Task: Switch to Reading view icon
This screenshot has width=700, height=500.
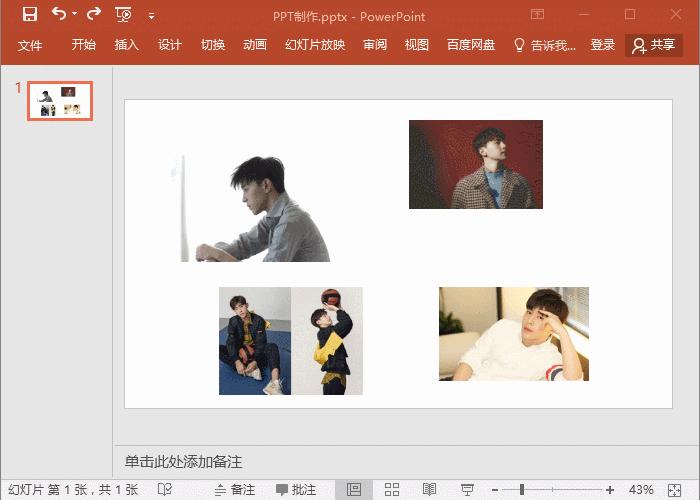Action: click(x=429, y=490)
